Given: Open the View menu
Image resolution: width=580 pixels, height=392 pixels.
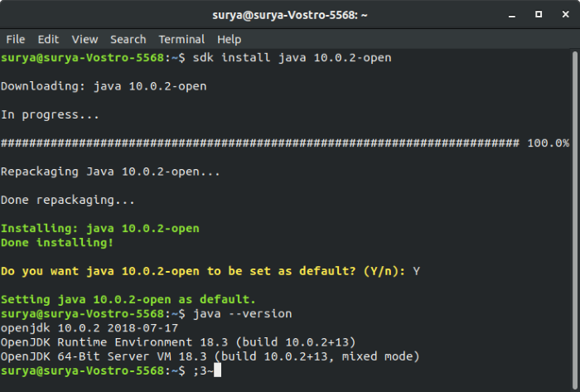Looking at the screenshot, I should 85,39.
